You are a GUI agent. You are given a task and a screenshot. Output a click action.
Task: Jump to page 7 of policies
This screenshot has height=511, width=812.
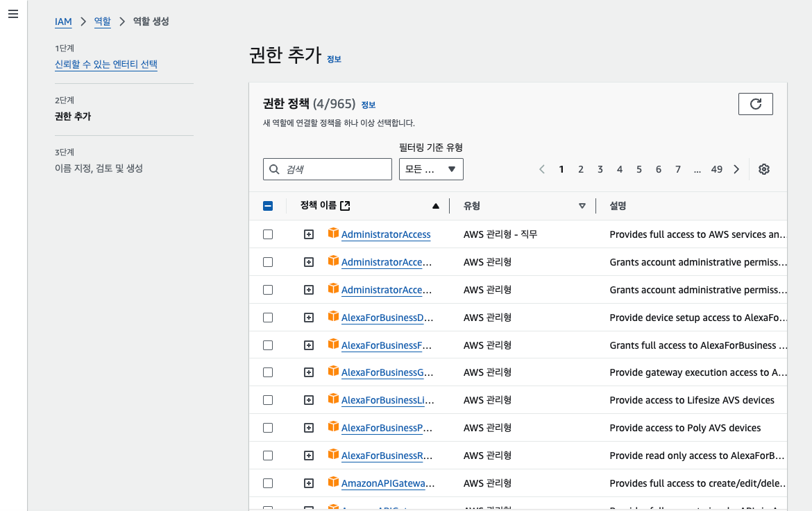[678, 169]
